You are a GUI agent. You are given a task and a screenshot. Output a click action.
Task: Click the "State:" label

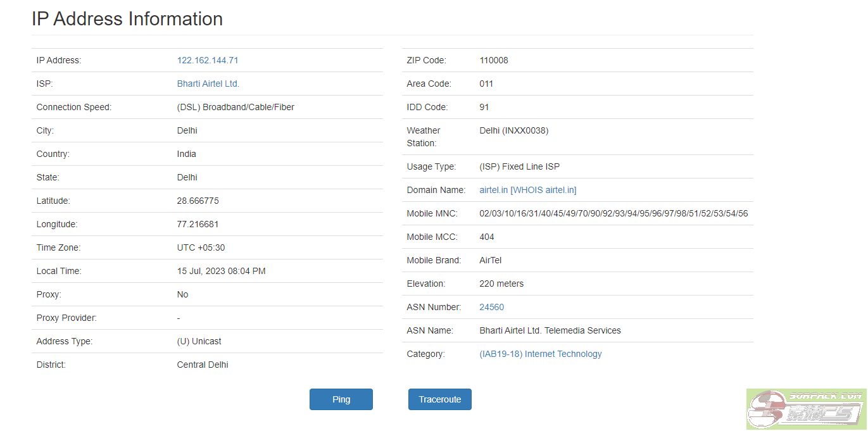pos(48,177)
